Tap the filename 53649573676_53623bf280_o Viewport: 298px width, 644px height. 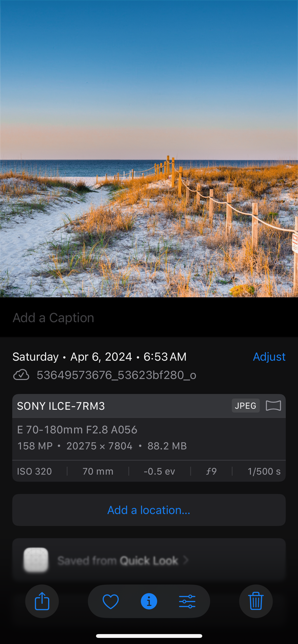point(116,375)
